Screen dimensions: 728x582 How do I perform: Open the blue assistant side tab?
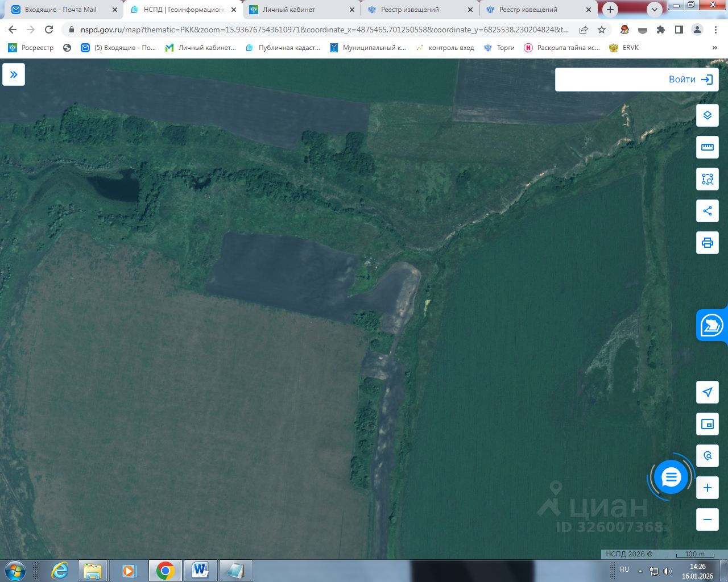[712, 326]
